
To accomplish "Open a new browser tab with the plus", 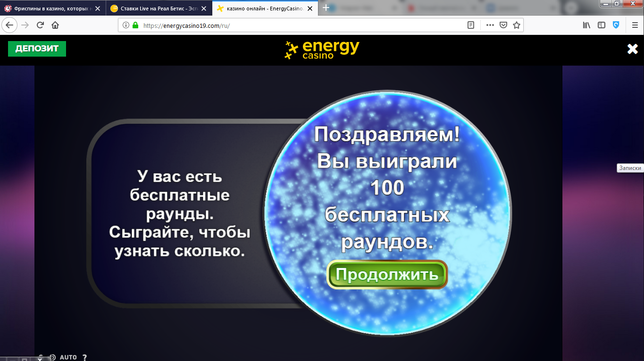I will [x=326, y=8].
